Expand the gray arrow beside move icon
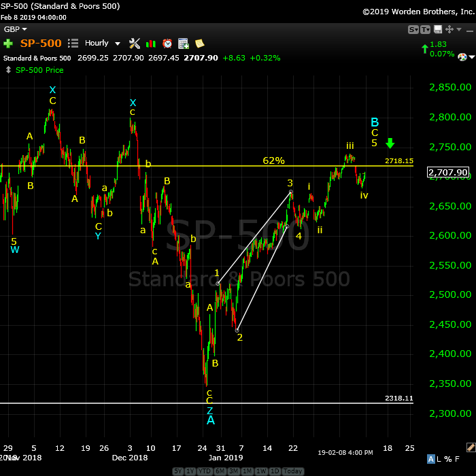This screenshot has width=476, height=476. pos(459,29)
